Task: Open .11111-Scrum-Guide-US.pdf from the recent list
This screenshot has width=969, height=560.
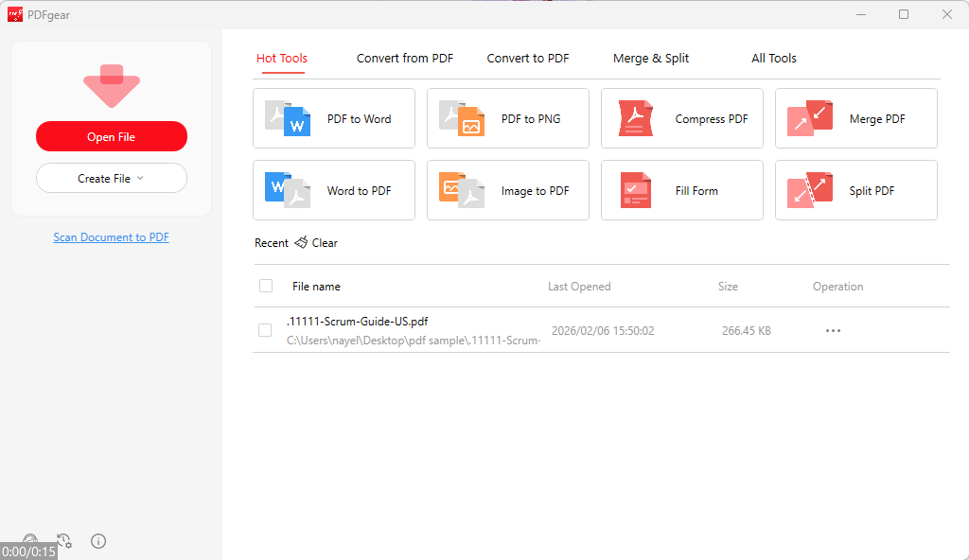Action: 357,322
